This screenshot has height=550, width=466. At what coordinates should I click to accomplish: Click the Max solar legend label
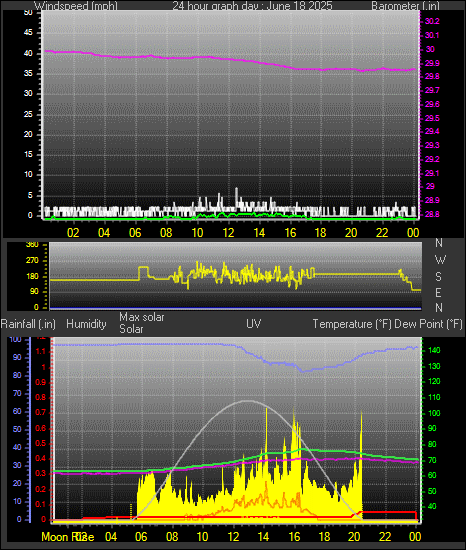142,317
